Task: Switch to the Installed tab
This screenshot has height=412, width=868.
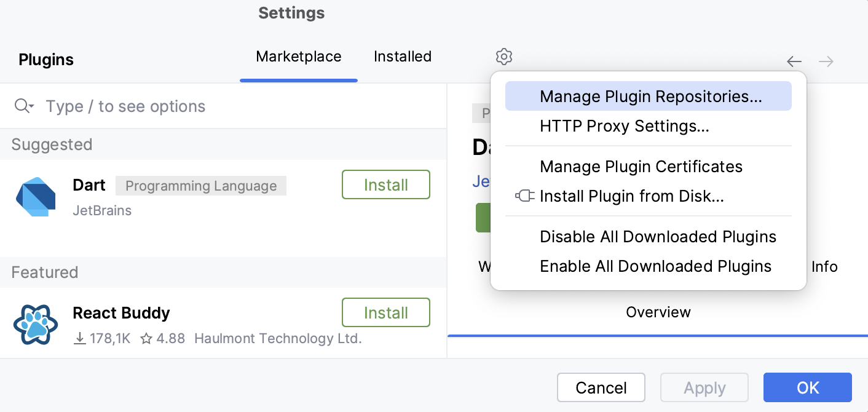Action: (x=402, y=56)
